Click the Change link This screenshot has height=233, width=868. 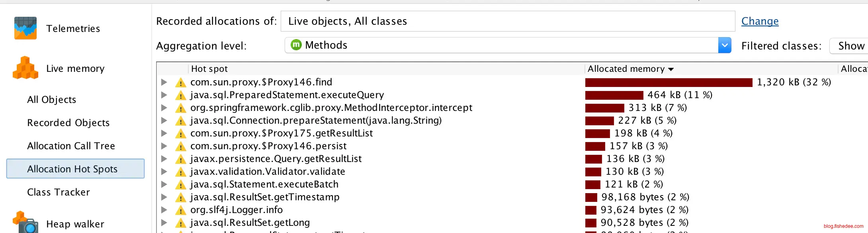coord(760,21)
